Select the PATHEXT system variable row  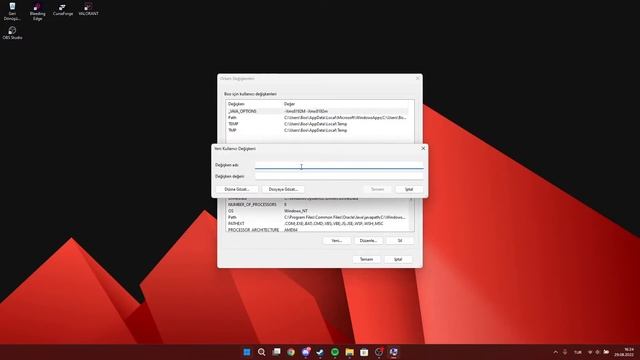point(317,224)
